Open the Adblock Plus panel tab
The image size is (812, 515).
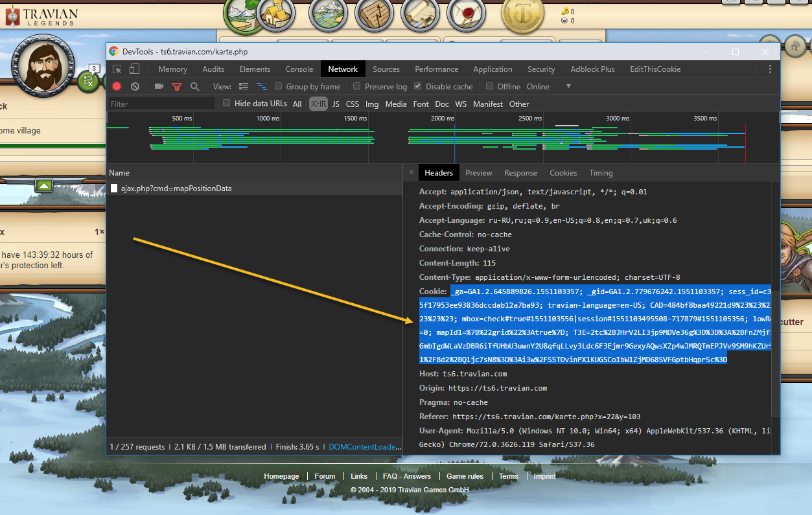tap(592, 69)
